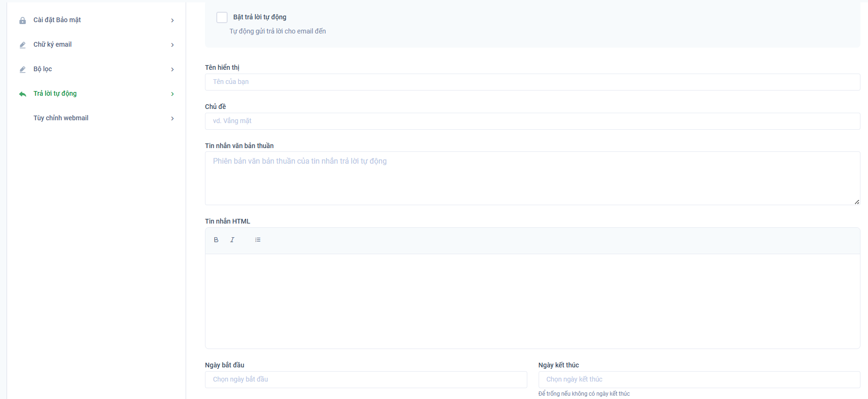Open the Tùy chỉnh webmail menu item
This screenshot has height=399, width=868.
coord(61,118)
